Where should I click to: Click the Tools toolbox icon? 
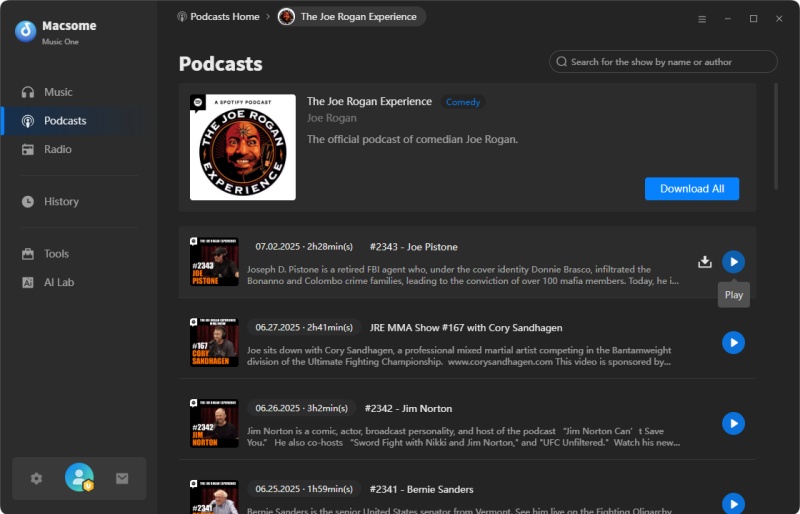coord(28,254)
